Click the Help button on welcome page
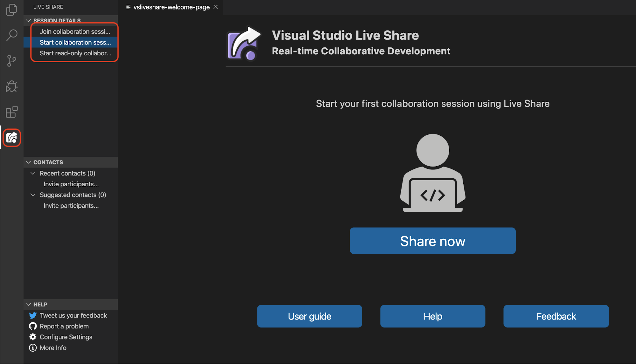 (433, 316)
